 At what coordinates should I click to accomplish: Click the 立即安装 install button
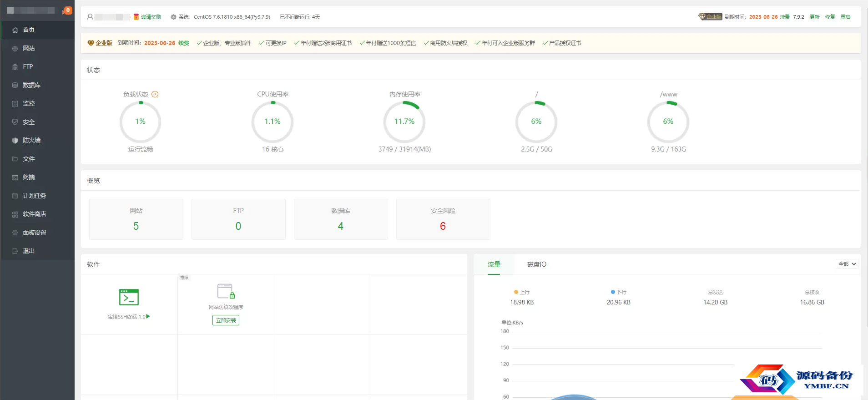click(x=226, y=320)
